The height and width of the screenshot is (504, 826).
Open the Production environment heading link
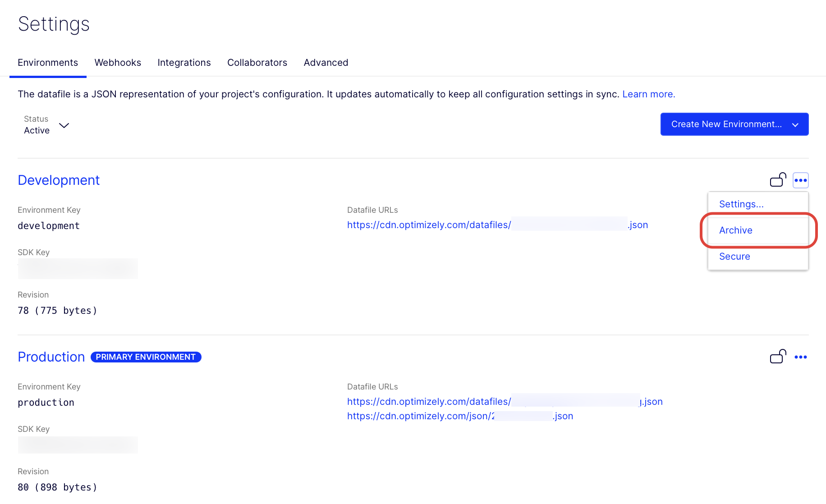point(51,357)
